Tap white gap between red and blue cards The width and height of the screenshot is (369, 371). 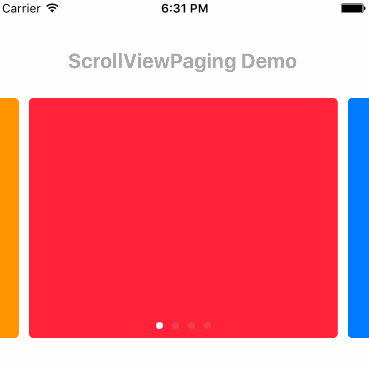[x=343, y=218]
